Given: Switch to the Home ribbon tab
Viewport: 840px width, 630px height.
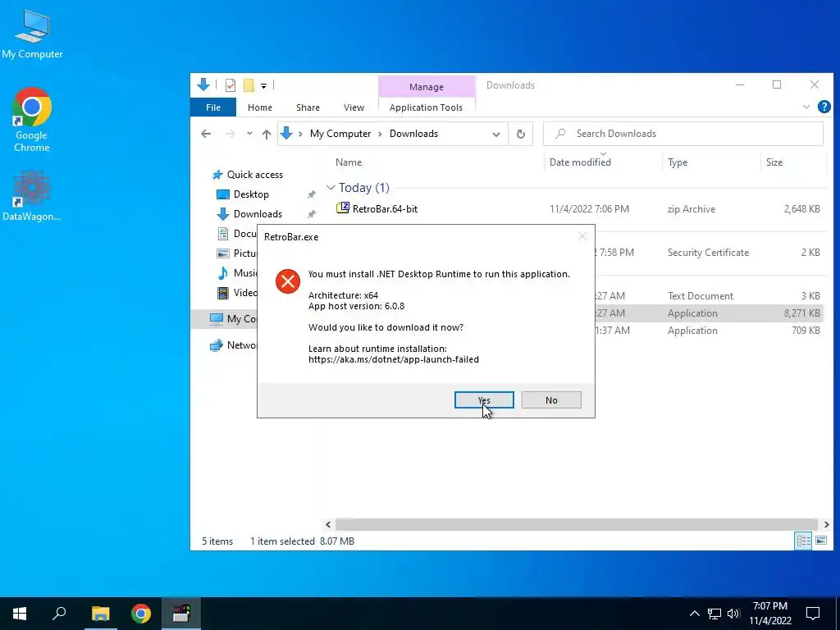Looking at the screenshot, I should tap(260, 107).
